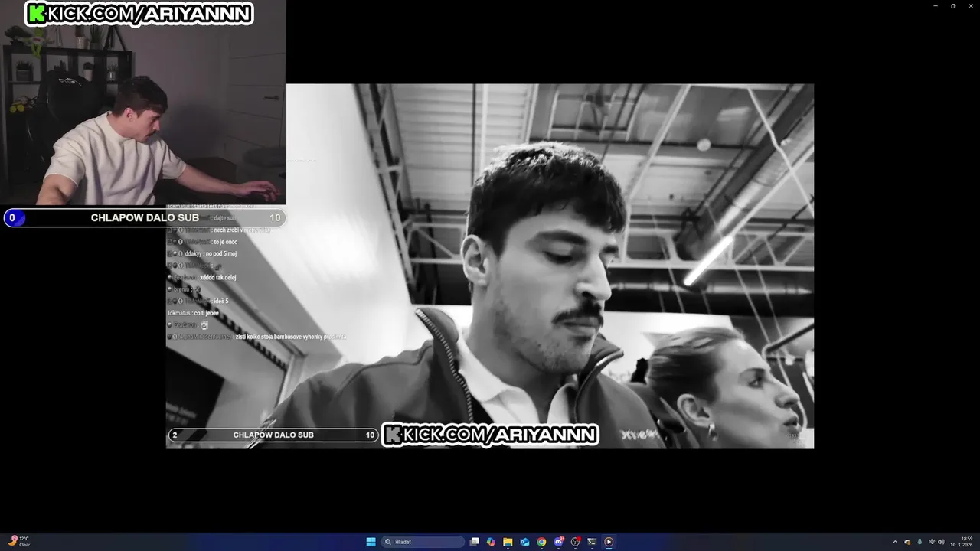The height and width of the screenshot is (551, 980).
Task: Open Outlook from the taskbar
Action: pos(524,542)
